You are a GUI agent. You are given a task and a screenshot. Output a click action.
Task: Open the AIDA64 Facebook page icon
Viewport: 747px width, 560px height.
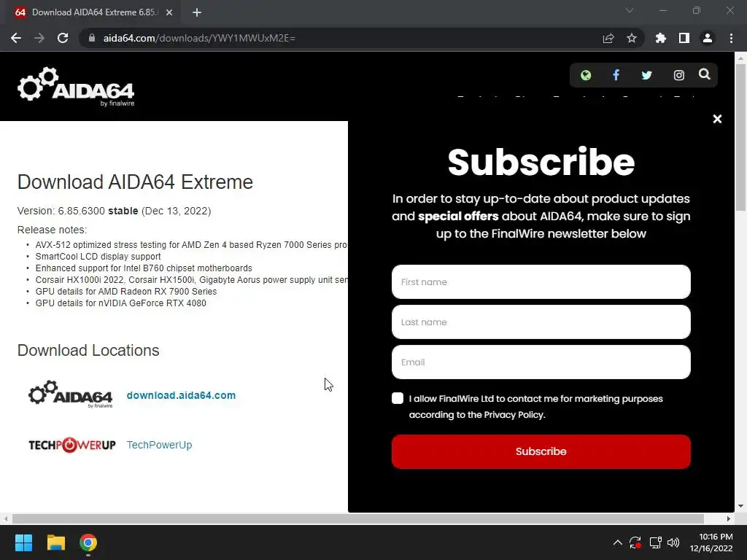pyautogui.click(x=616, y=75)
